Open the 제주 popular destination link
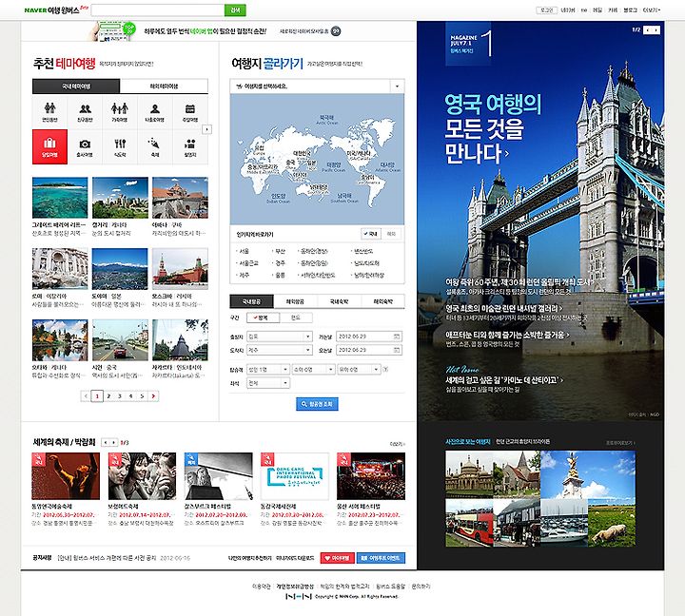Screen dimensions: 685x616 coord(244,275)
